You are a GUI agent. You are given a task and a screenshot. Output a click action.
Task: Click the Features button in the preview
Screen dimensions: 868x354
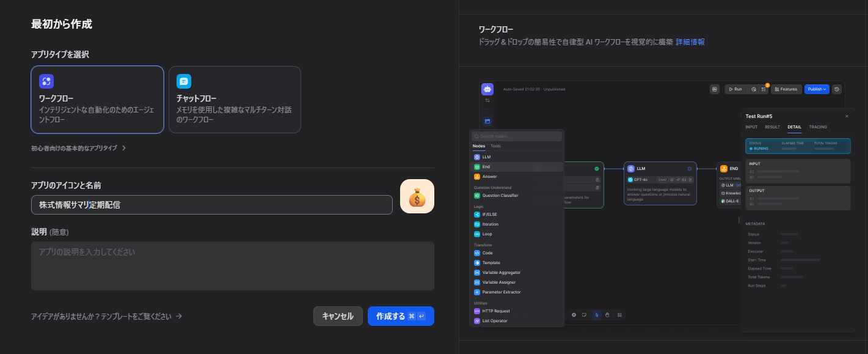786,89
